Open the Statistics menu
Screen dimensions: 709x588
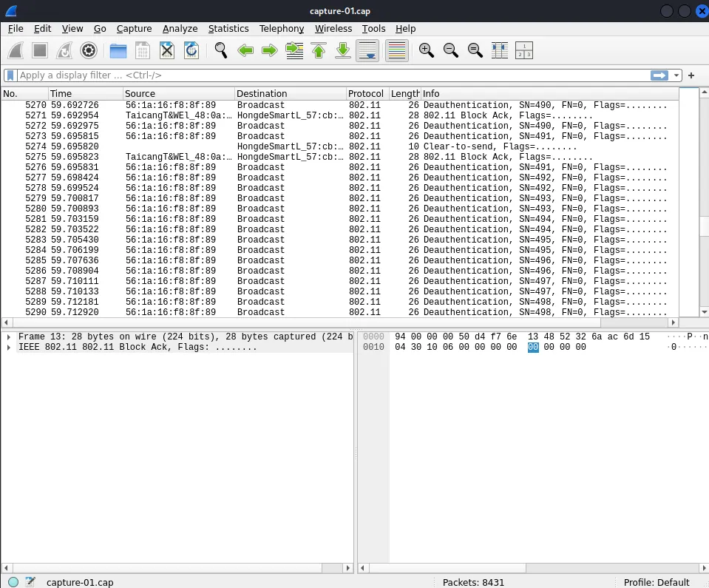228,29
